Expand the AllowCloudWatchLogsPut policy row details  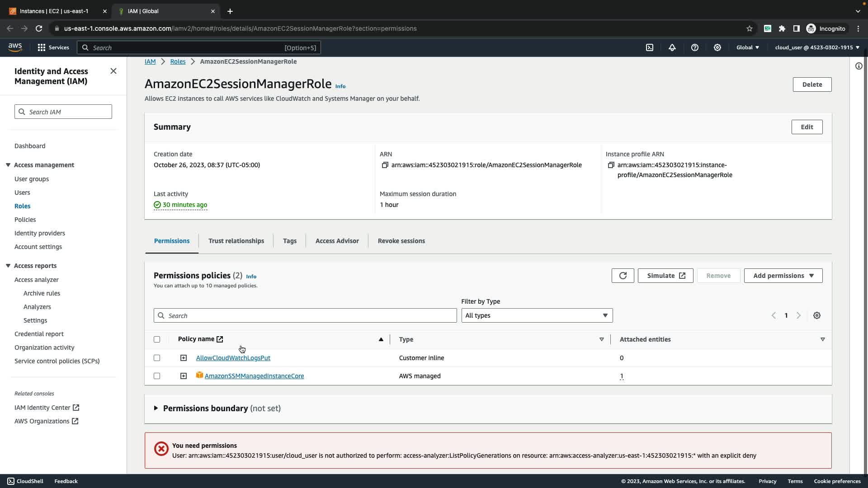tap(184, 358)
